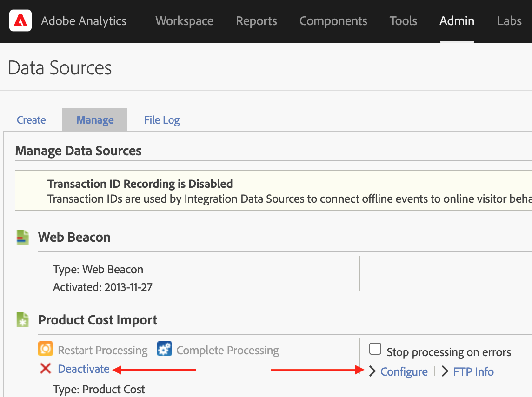
Task: Click the Deactivate link
Action: (x=83, y=369)
